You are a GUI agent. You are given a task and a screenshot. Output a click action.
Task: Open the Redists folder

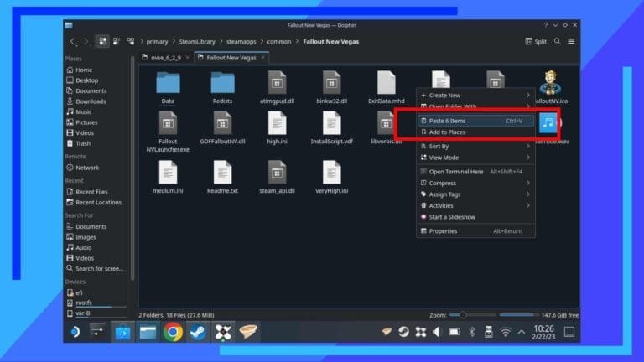point(222,87)
